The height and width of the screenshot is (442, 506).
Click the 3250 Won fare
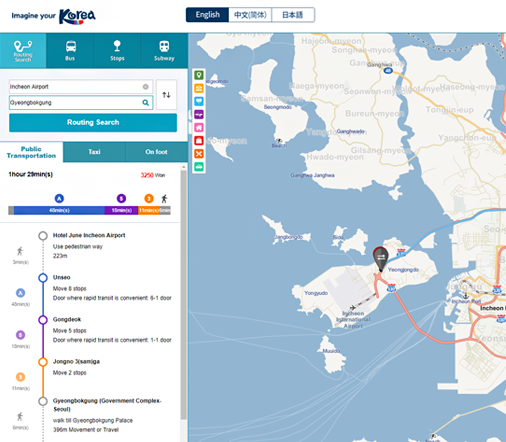pos(153,175)
